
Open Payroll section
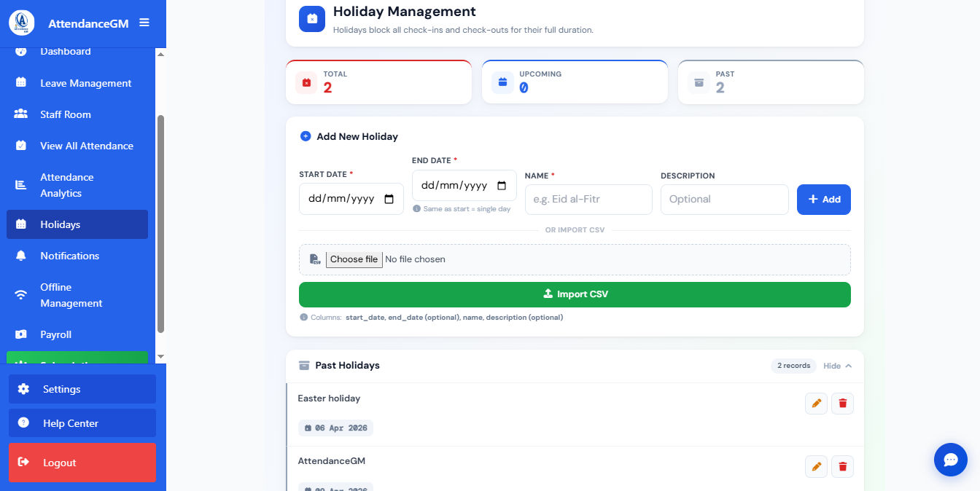77,334
